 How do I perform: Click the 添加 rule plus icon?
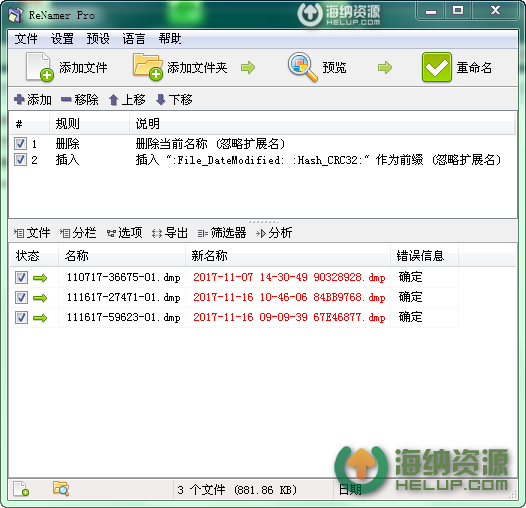pos(19,99)
